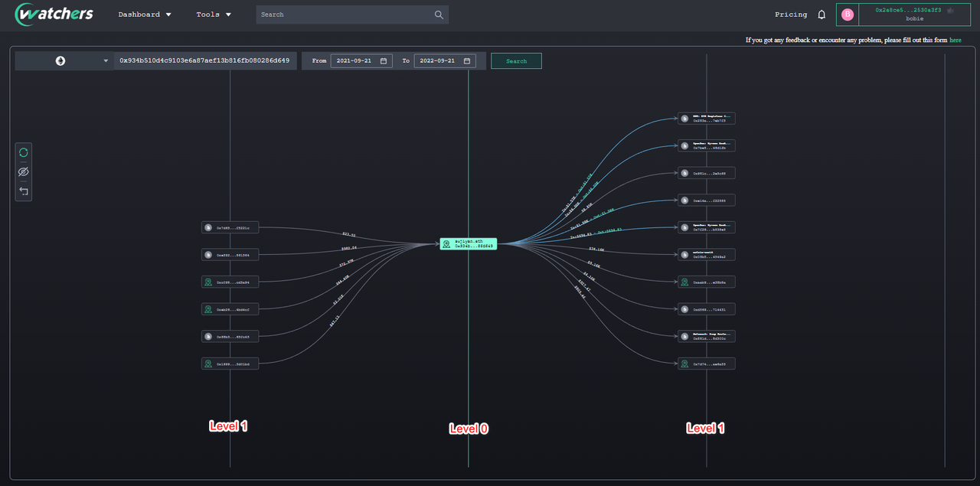Open the feedback form 'here' link

[955, 40]
